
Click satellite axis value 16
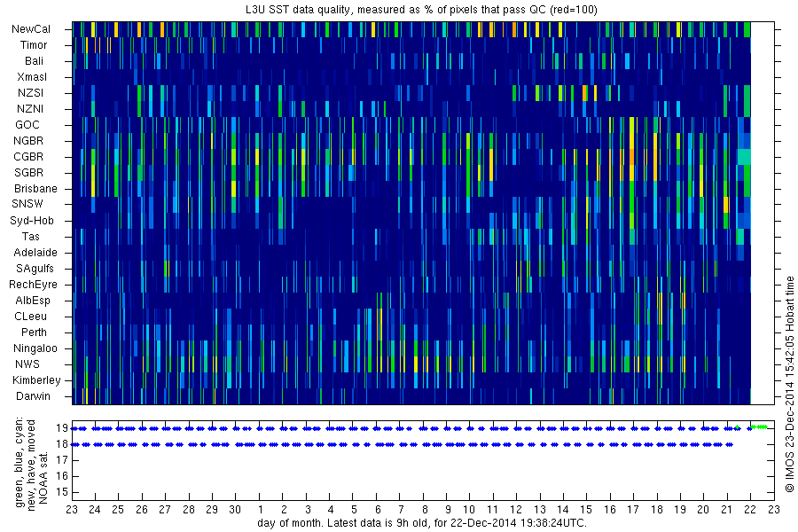pyautogui.click(x=62, y=476)
